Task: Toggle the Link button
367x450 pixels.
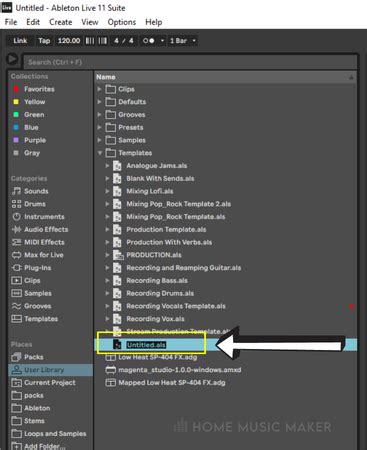Action: click(x=20, y=41)
